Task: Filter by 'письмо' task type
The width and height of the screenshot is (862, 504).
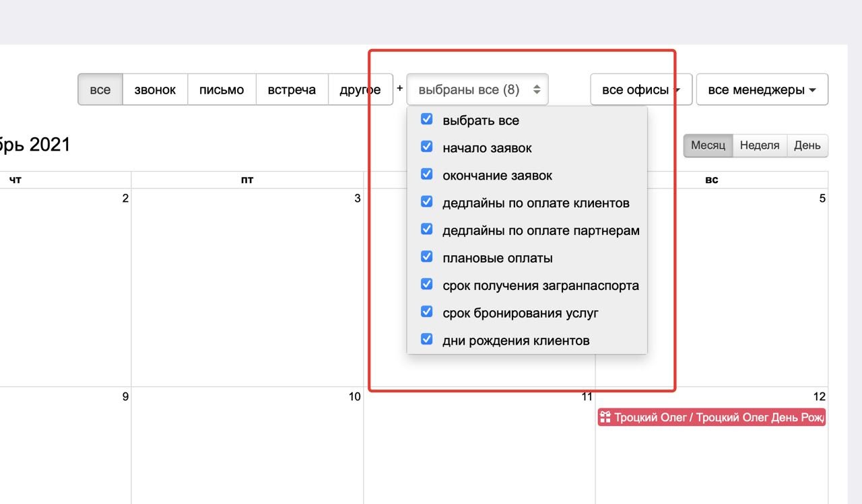Action: [x=222, y=89]
